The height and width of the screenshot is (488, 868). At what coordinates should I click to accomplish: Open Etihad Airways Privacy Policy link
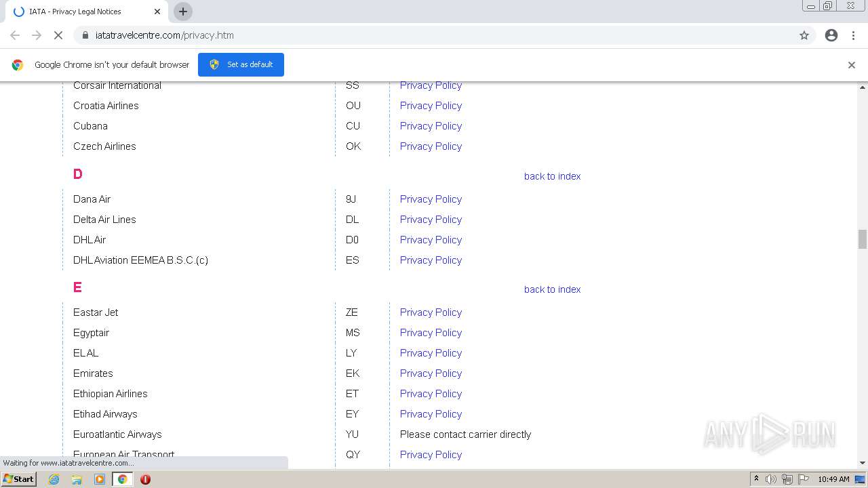click(x=431, y=414)
